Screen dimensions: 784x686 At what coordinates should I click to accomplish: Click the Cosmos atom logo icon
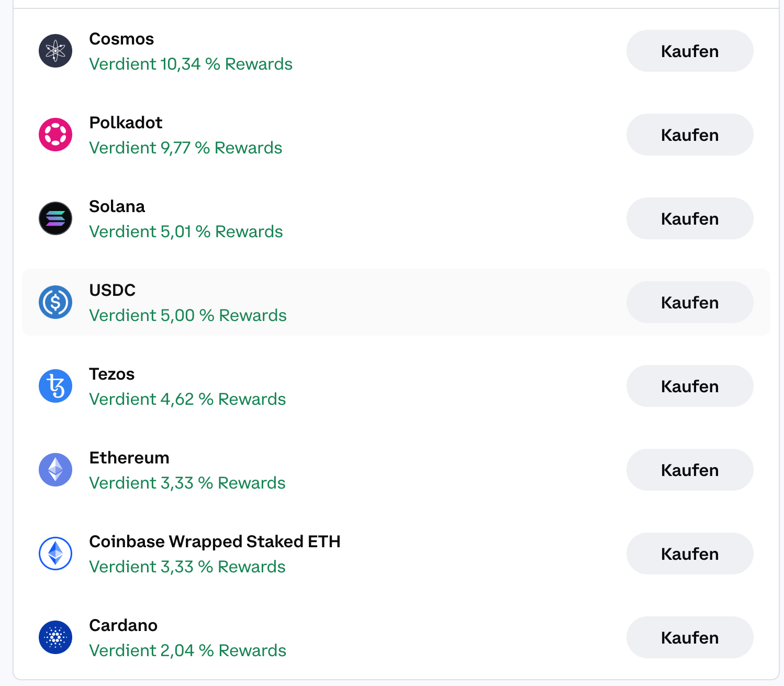click(x=55, y=51)
